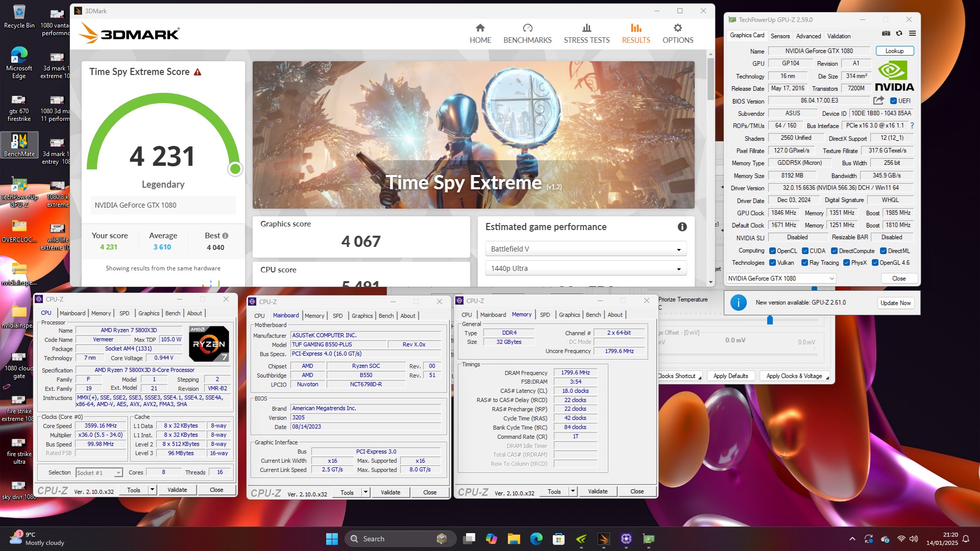Screen dimensions: 980x551
Task: Open the 1440p Ultra resolution dropdown
Action: click(585, 268)
